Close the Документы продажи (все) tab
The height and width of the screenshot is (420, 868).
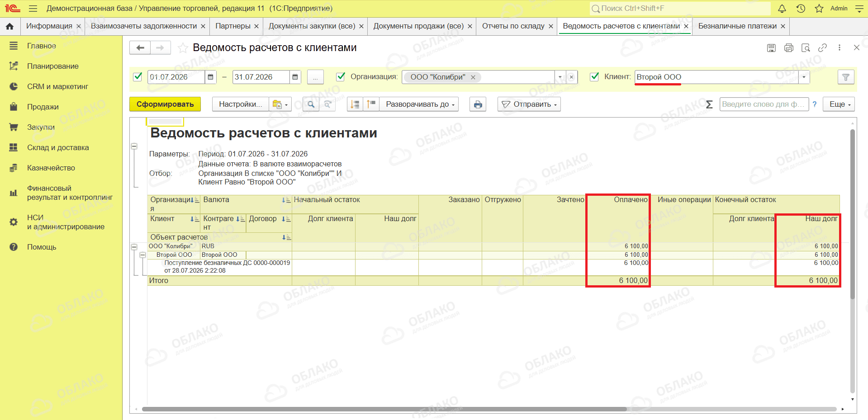pos(470,26)
